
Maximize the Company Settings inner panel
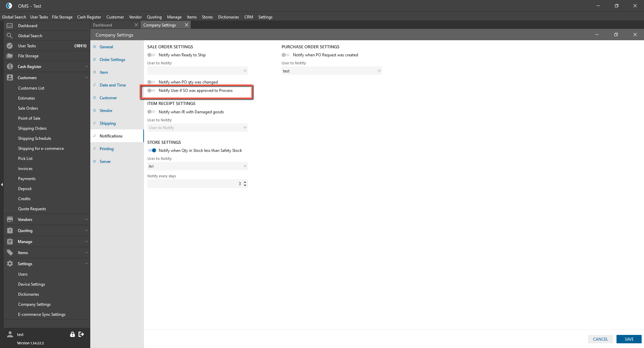click(616, 35)
